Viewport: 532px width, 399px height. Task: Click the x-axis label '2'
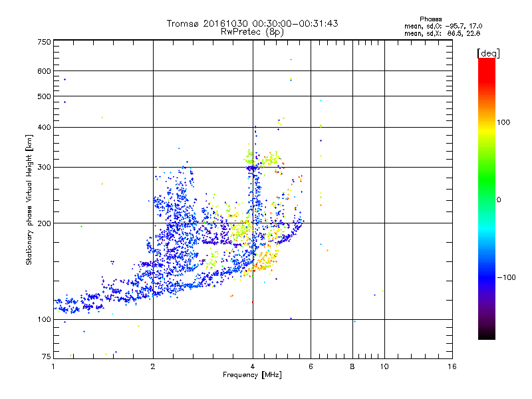(x=153, y=366)
